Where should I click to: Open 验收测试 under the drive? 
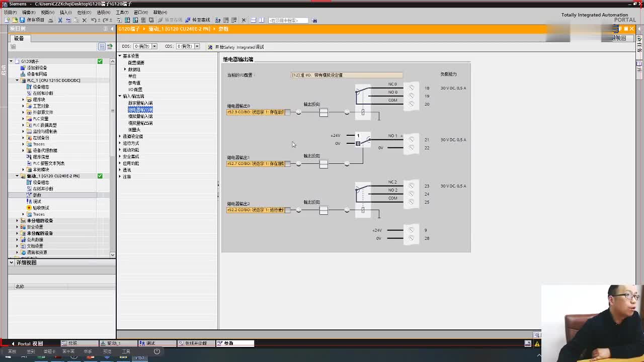point(41,208)
